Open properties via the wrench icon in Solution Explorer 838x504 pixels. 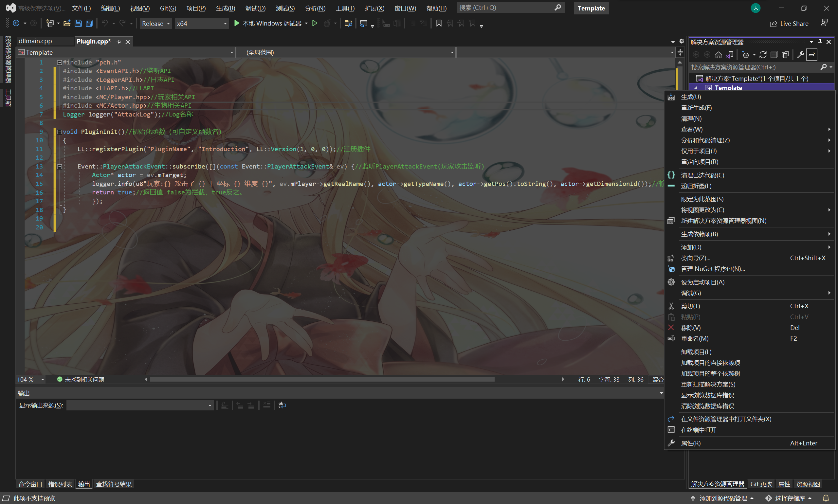(x=801, y=55)
